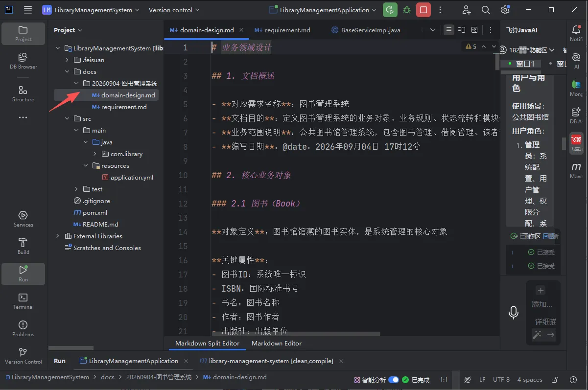
Task: Open the DB Assistant side panel
Action: (576, 115)
